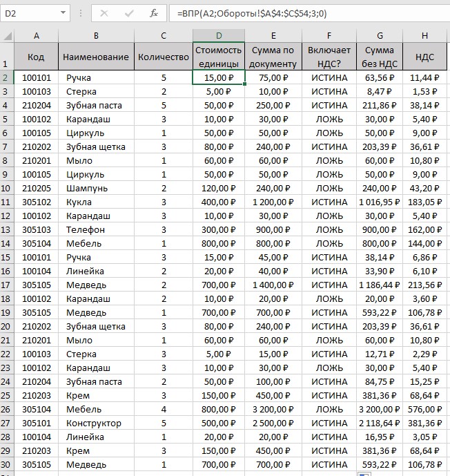Select column A header
The width and height of the screenshot is (450, 476).
click(36, 36)
